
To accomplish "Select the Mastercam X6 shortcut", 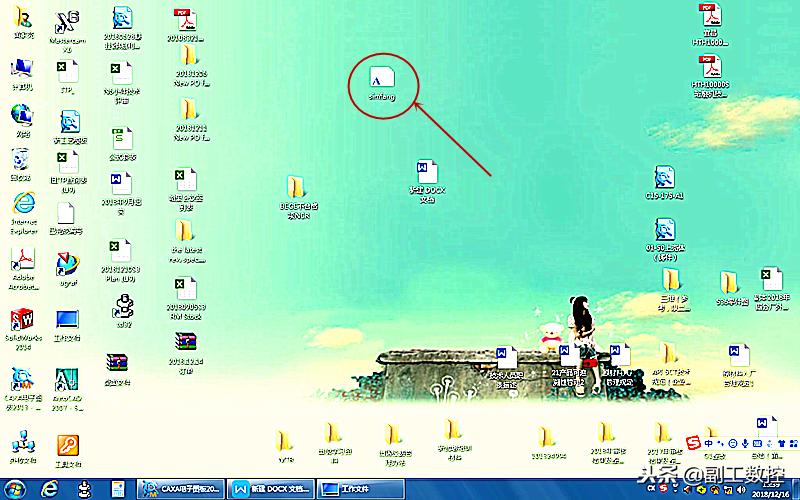I will [x=67, y=32].
